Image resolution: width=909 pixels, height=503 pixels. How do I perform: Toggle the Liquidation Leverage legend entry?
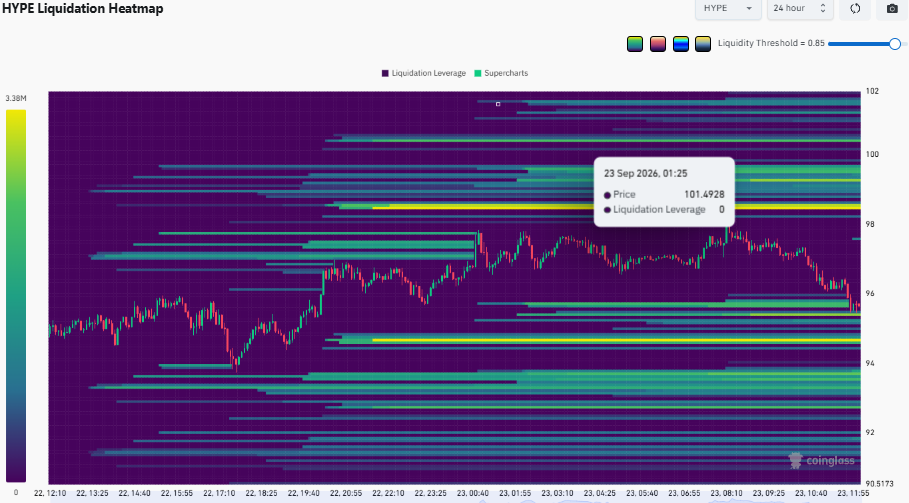click(424, 73)
